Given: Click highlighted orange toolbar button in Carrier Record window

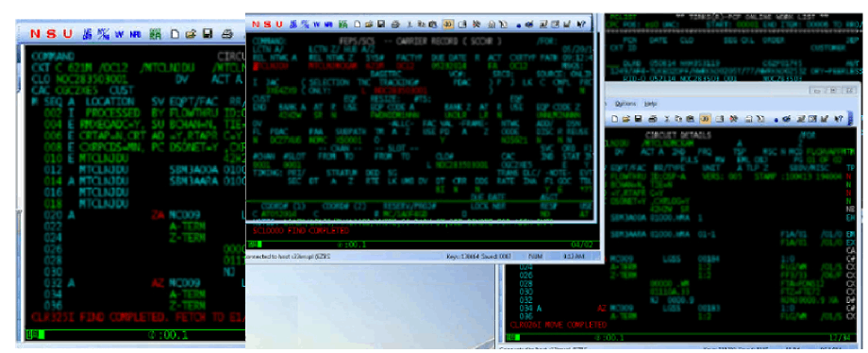Looking at the screenshot, I should coord(448,25).
